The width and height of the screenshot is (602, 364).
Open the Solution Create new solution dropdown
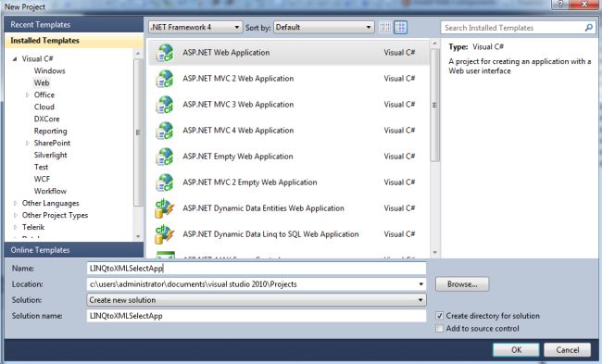coord(257,300)
